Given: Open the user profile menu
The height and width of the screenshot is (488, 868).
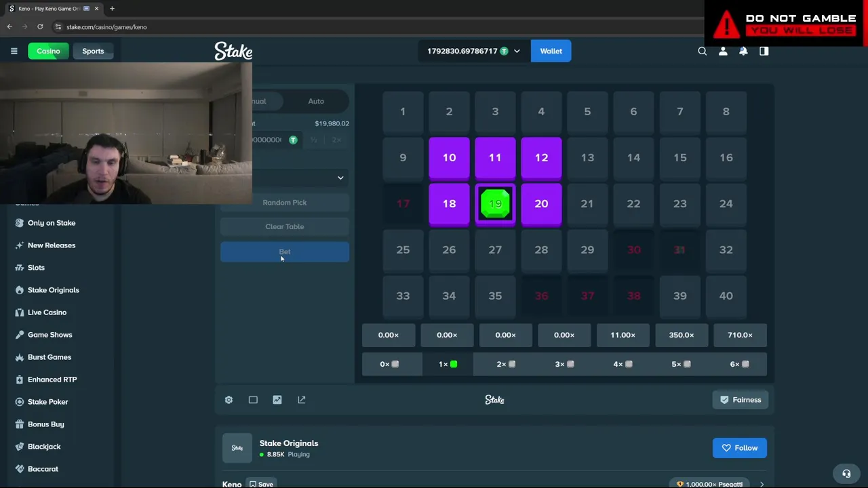Looking at the screenshot, I should point(723,51).
